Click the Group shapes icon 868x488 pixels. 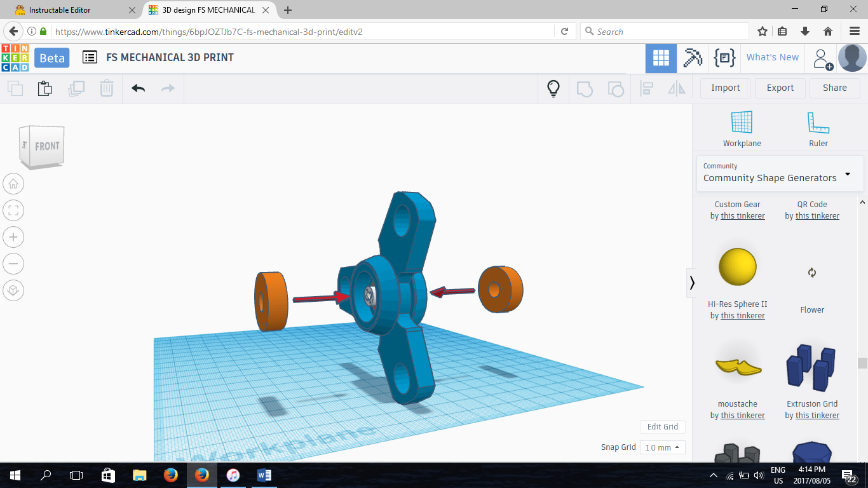point(585,88)
